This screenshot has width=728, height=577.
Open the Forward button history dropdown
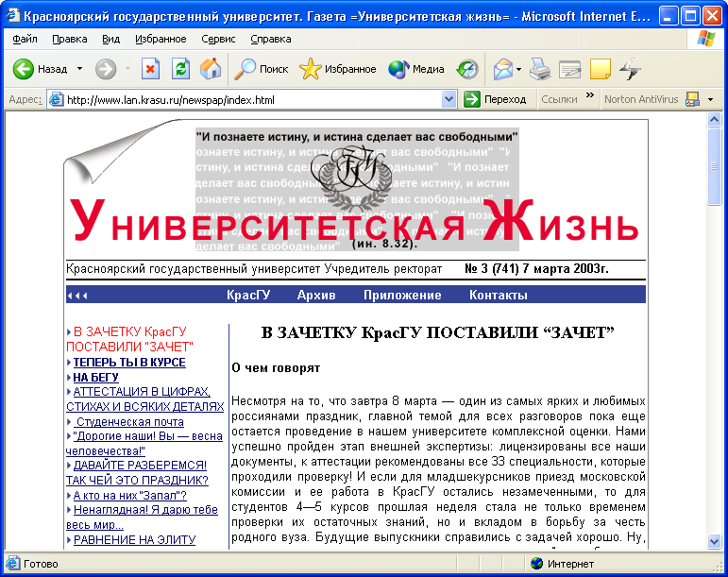[127, 69]
